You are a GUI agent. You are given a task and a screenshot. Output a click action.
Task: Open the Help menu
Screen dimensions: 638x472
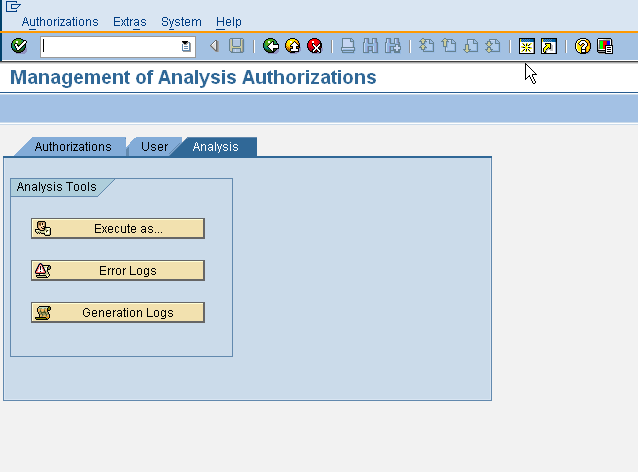point(229,22)
